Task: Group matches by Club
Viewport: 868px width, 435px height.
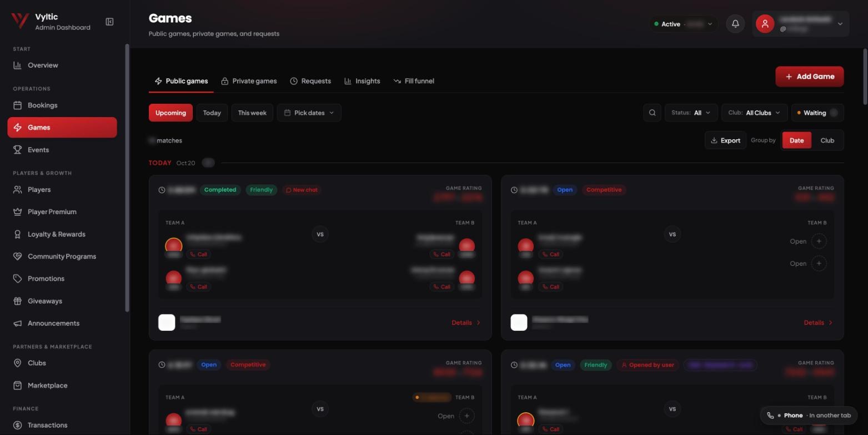Action: (x=827, y=140)
